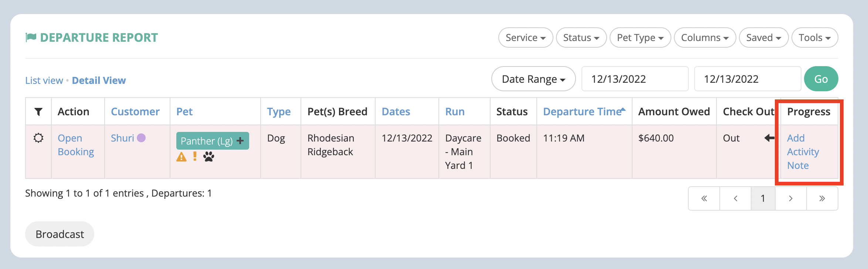
Task: Click the purple circle beside Shuri
Action: coord(141,138)
